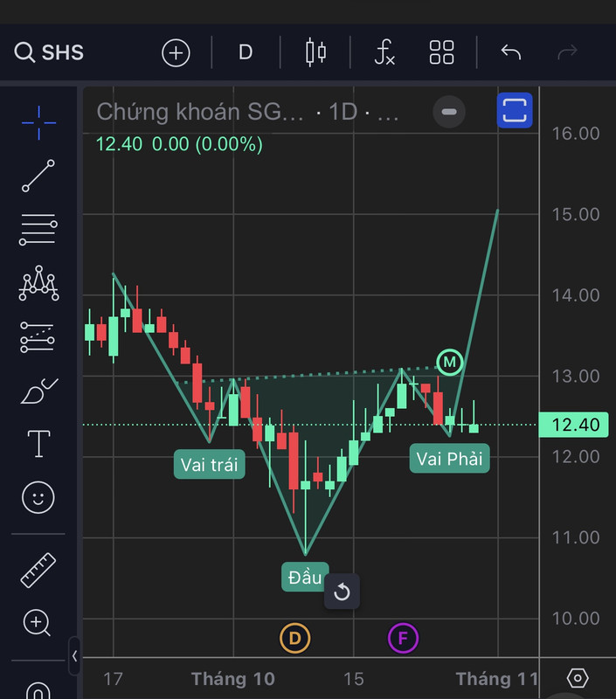Click the green M marker on the neckline
616x699 pixels.
tap(450, 363)
